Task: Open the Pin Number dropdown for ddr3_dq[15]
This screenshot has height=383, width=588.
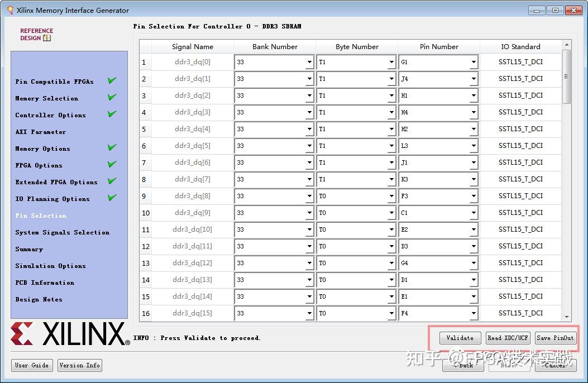Action: (472, 313)
